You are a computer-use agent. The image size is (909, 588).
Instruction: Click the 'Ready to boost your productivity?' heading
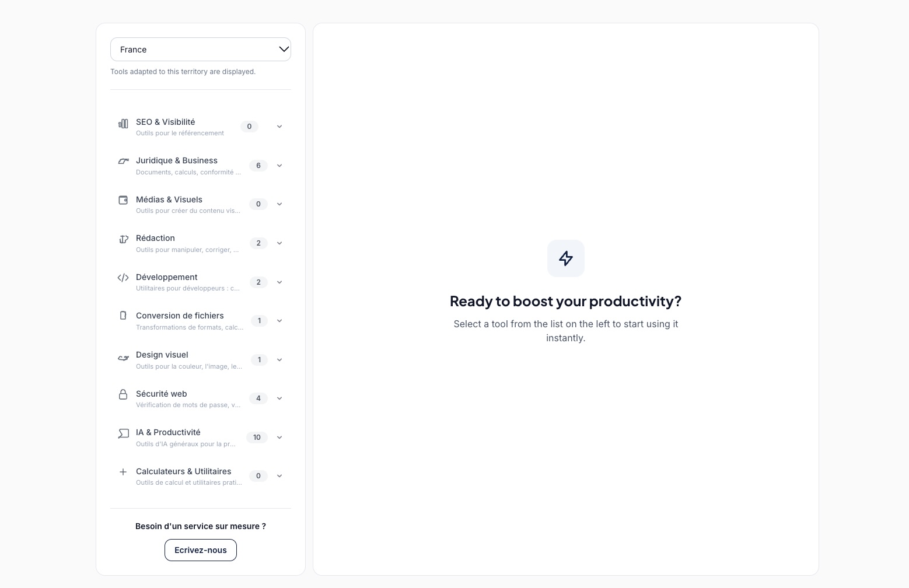coord(566,301)
